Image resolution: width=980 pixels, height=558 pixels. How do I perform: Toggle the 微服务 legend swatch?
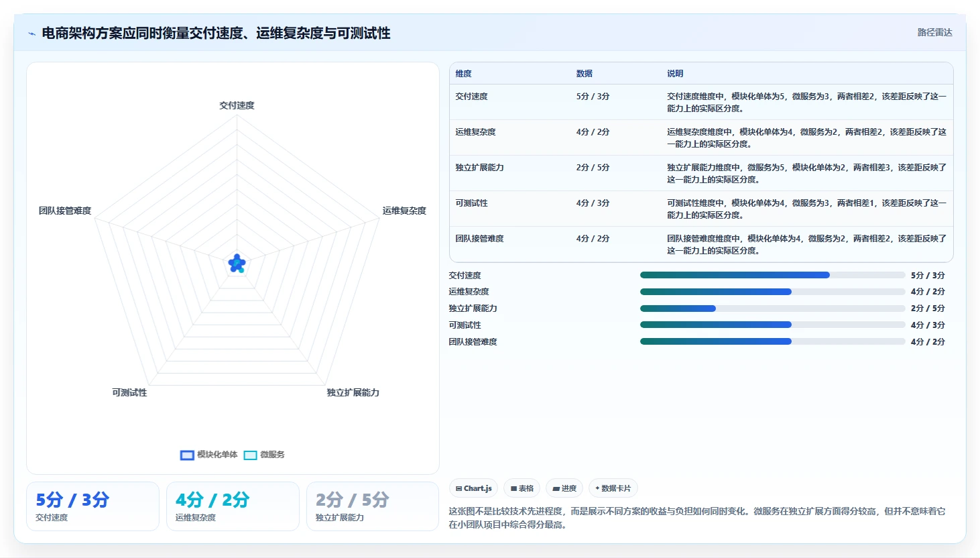coord(251,455)
